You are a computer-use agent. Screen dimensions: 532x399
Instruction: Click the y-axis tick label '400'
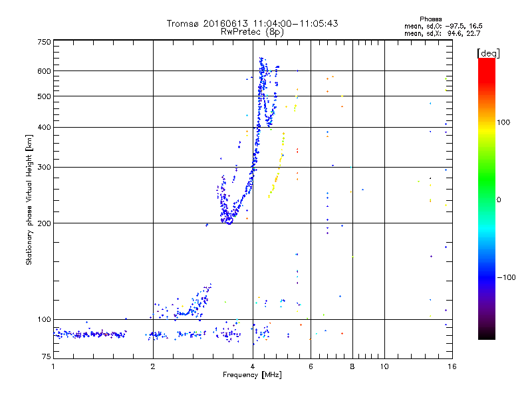[44, 128]
